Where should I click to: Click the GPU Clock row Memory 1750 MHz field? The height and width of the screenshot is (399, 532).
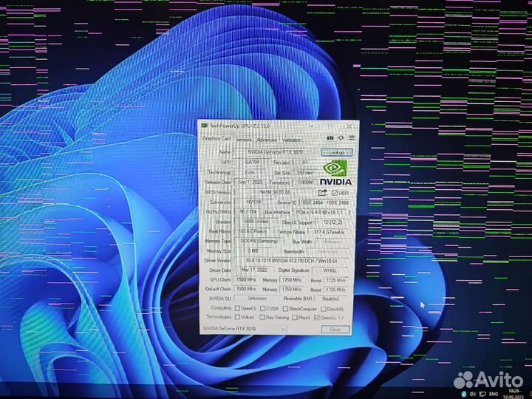pyautogui.click(x=292, y=280)
